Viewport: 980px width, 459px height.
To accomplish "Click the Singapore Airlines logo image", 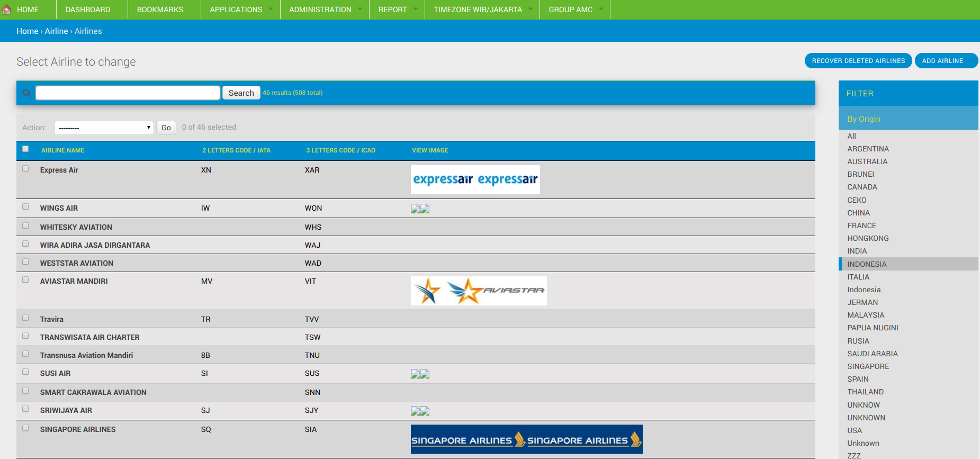I will coord(526,439).
